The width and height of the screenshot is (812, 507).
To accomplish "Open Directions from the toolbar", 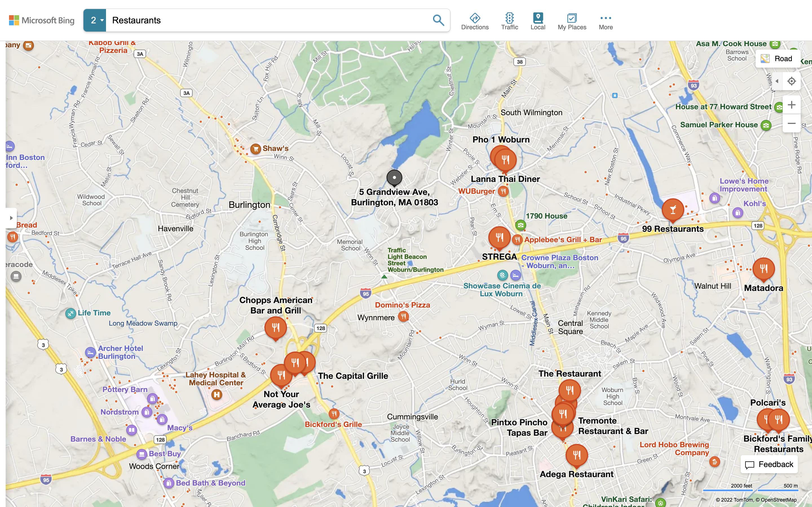I will (475, 21).
